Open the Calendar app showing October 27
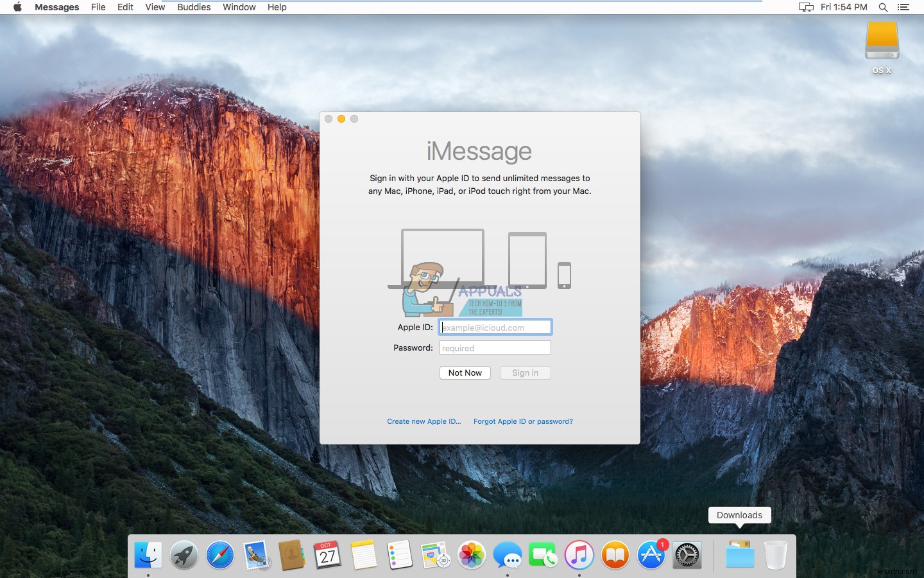This screenshot has width=924, height=578. tap(328, 556)
